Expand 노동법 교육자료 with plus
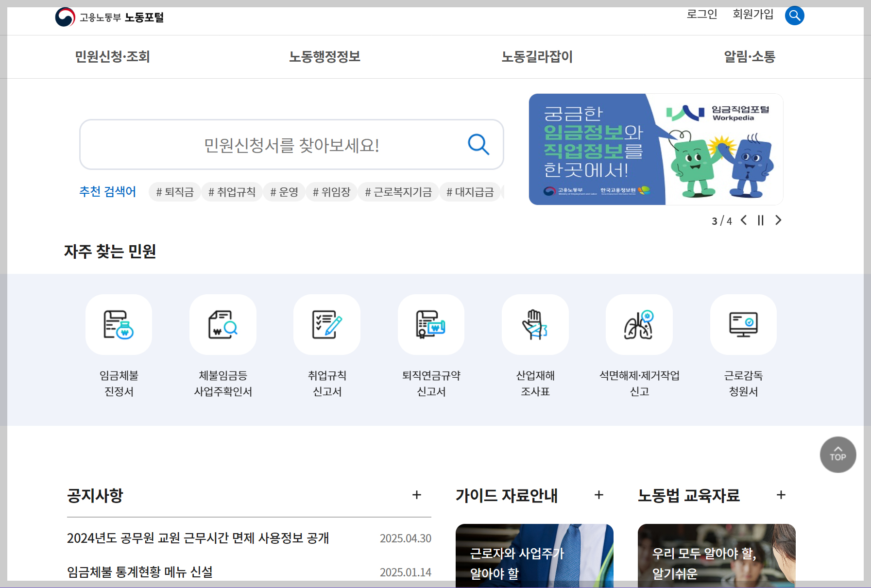This screenshot has height=588, width=871. click(781, 495)
